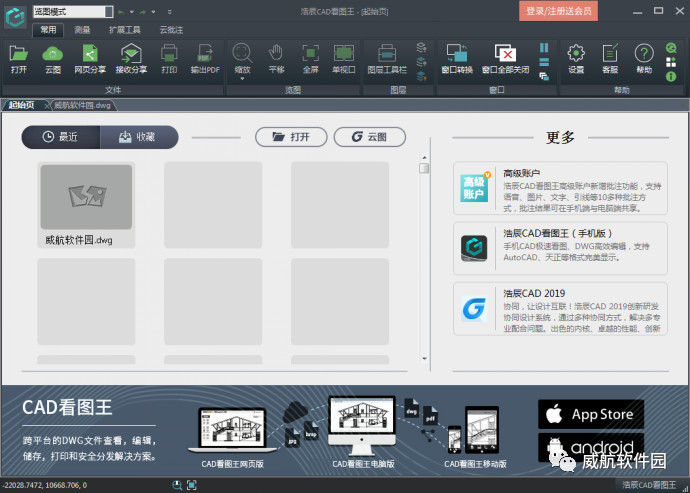
Task: Open the 威航软件园.dwg file thumbnail
Action: [x=86, y=197]
